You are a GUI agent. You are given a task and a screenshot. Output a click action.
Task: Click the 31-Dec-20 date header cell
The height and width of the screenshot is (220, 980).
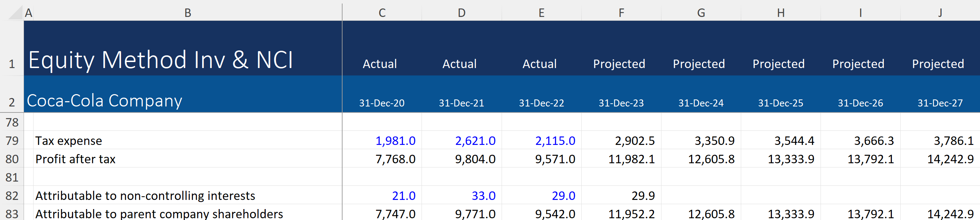[382, 103]
